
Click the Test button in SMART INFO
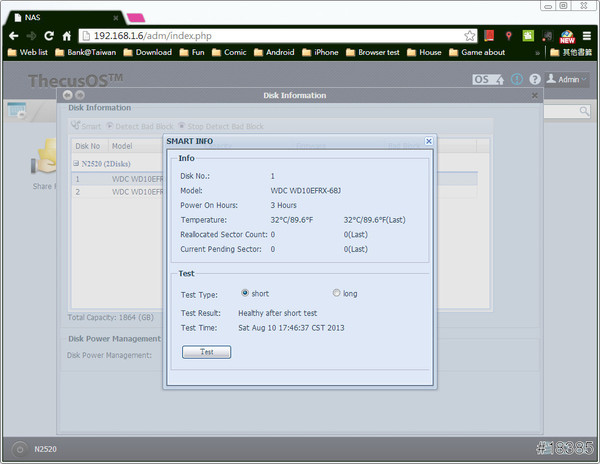click(x=206, y=352)
